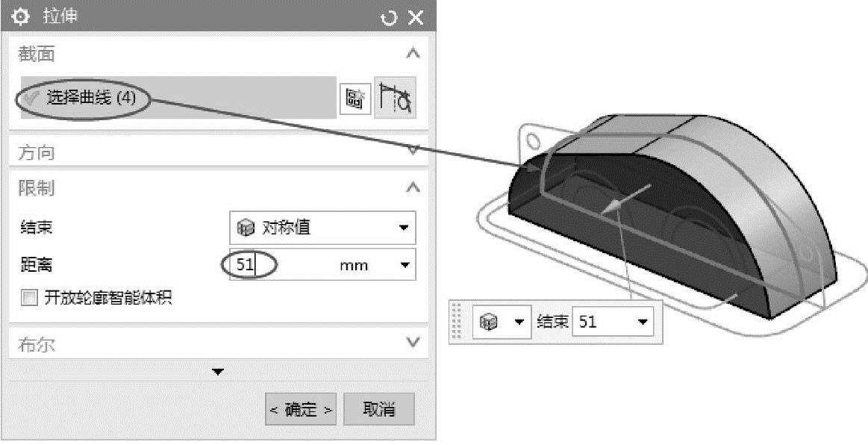868x445 pixels.
Task: Open the 对称值 end-type dropdown
Action: (322, 228)
